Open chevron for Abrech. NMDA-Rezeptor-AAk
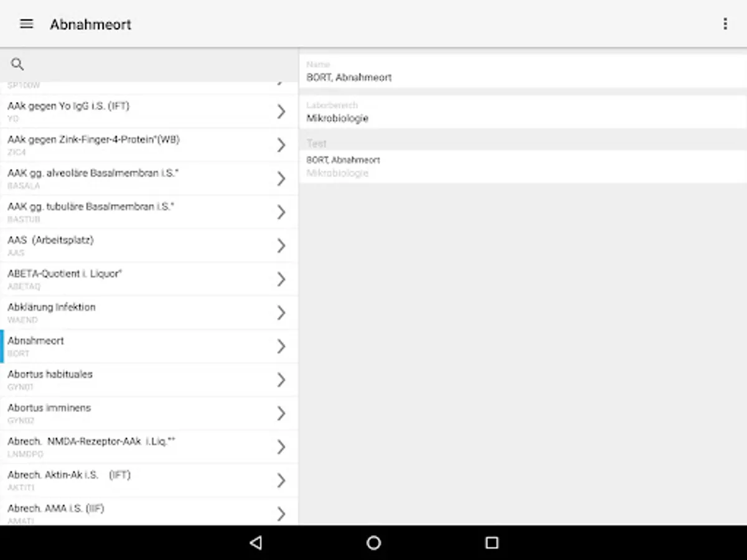Image resolution: width=747 pixels, height=560 pixels. (x=281, y=447)
